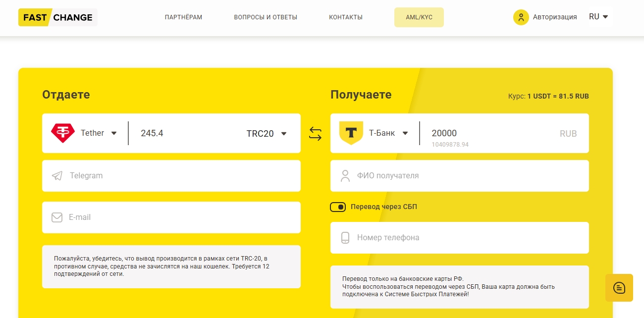Open the Контакты menu item
Screen dimensions: 644x318
pyautogui.click(x=346, y=17)
